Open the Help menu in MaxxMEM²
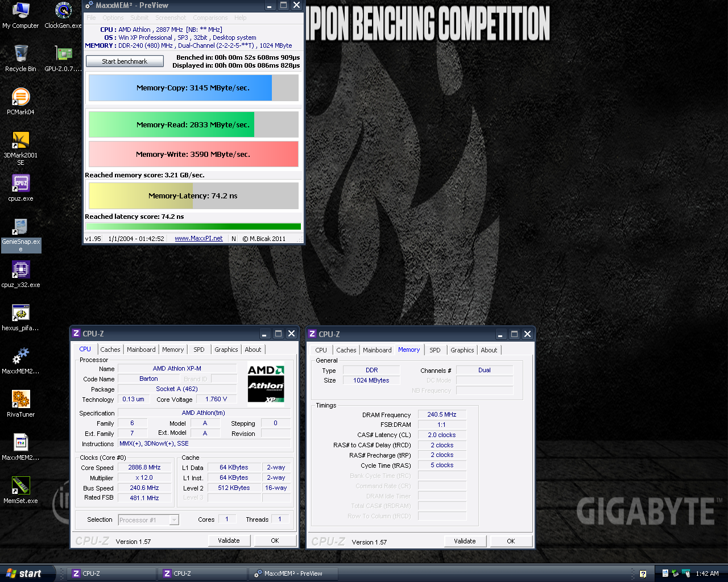 point(241,18)
